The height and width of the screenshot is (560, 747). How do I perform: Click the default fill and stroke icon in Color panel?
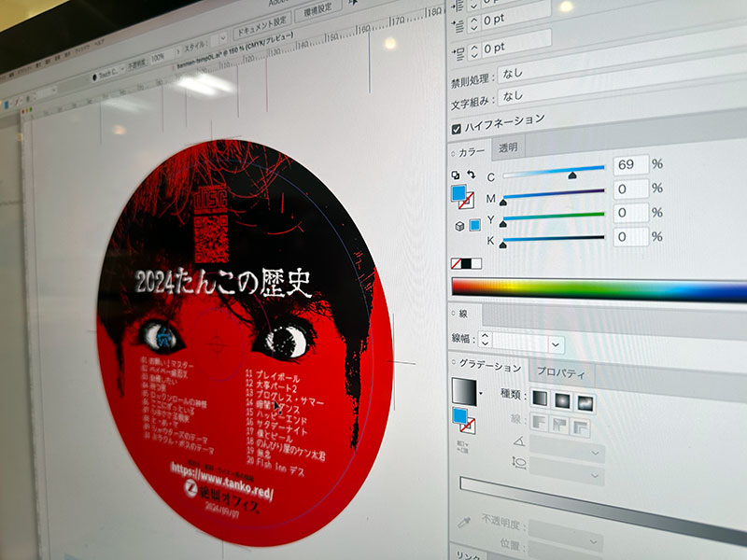point(456,175)
